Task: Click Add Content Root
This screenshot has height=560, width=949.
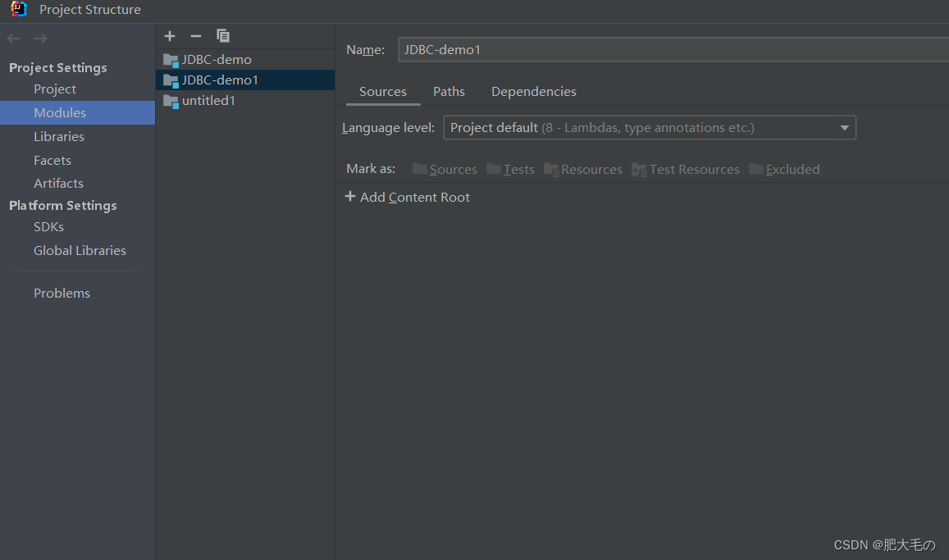Action: [408, 197]
